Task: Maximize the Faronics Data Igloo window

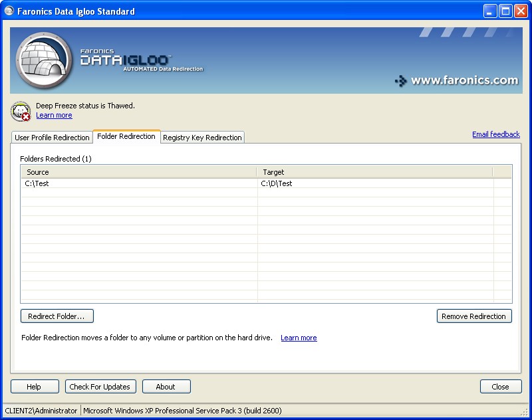Action: click(x=505, y=11)
